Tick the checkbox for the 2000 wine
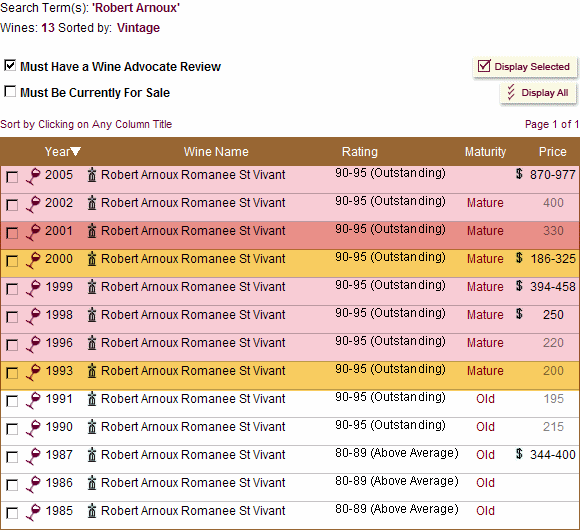580x530 pixels. (x=12, y=261)
